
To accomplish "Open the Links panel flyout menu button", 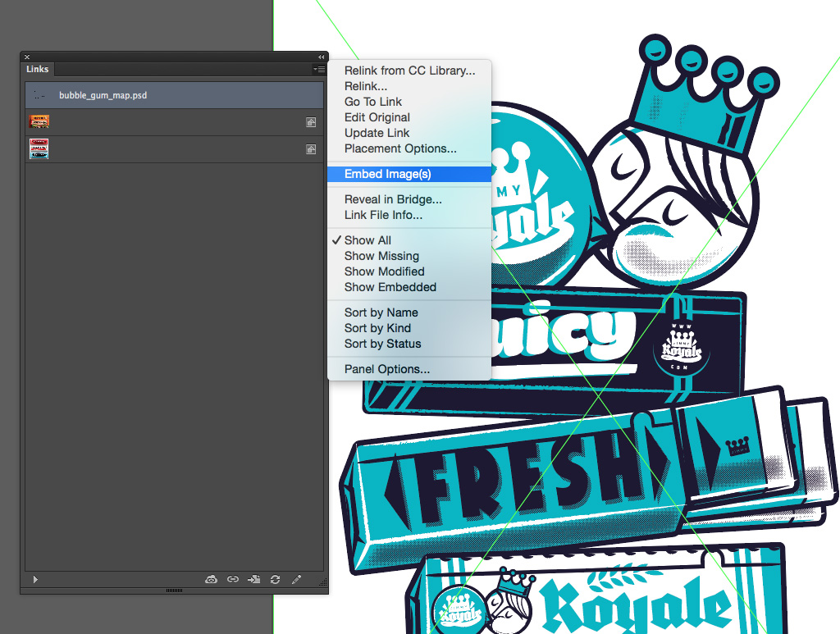I will 319,70.
